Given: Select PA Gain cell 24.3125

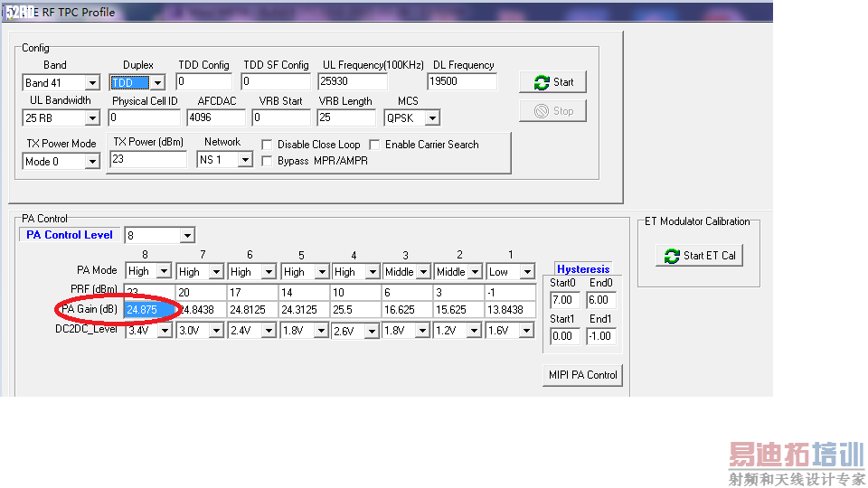Looking at the screenshot, I should [305, 310].
